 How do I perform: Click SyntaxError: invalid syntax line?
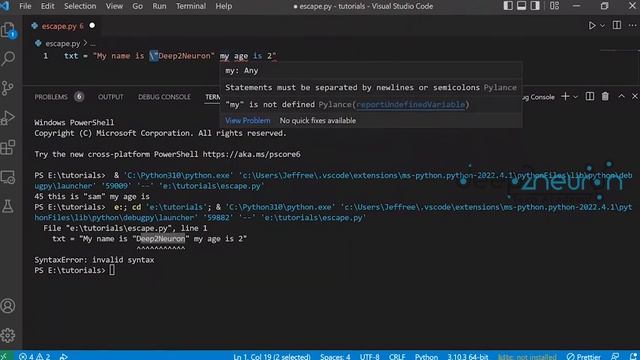pyautogui.click(x=94, y=260)
